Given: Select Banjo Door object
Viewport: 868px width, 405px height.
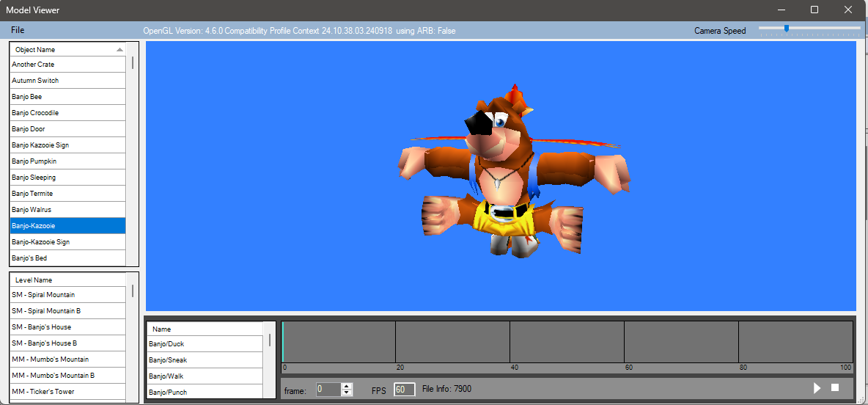Looking at the screenshot, I should click(67, 128).
